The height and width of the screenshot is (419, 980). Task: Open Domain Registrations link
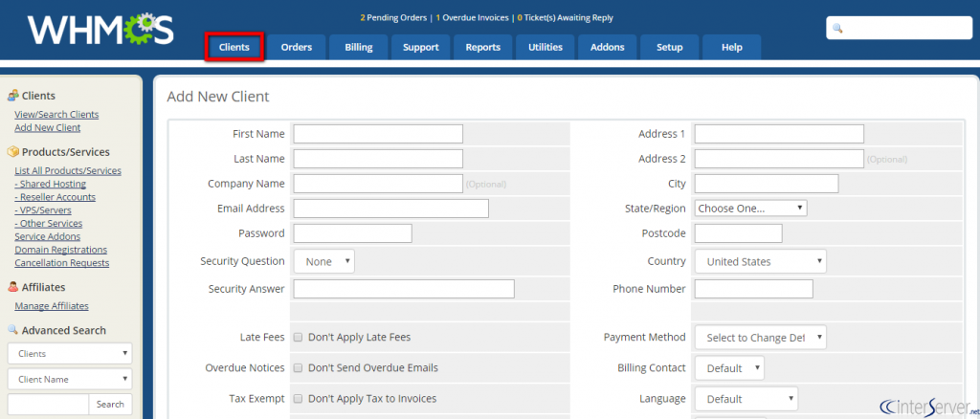[60, 250]
